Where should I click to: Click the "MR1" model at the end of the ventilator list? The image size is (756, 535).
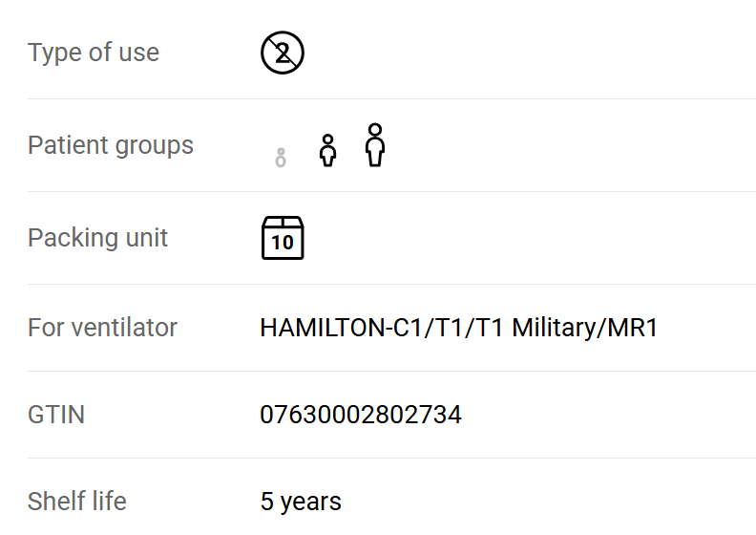tap(635, 328)
